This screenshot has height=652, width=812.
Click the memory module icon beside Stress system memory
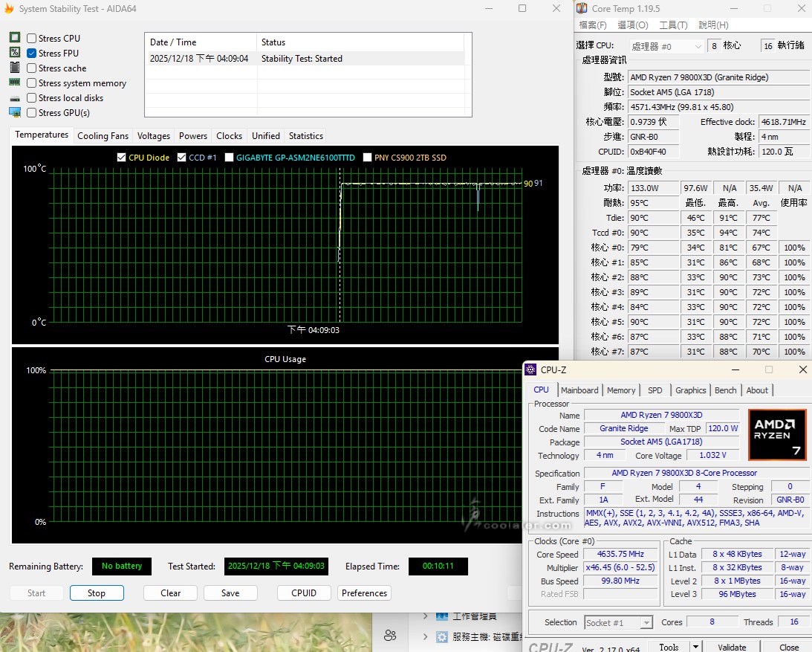pyautogui.click(x=14, y=83)
